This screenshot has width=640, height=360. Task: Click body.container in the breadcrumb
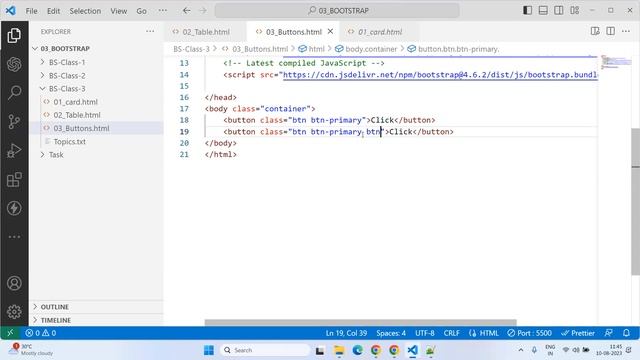(x=371, y=49)
